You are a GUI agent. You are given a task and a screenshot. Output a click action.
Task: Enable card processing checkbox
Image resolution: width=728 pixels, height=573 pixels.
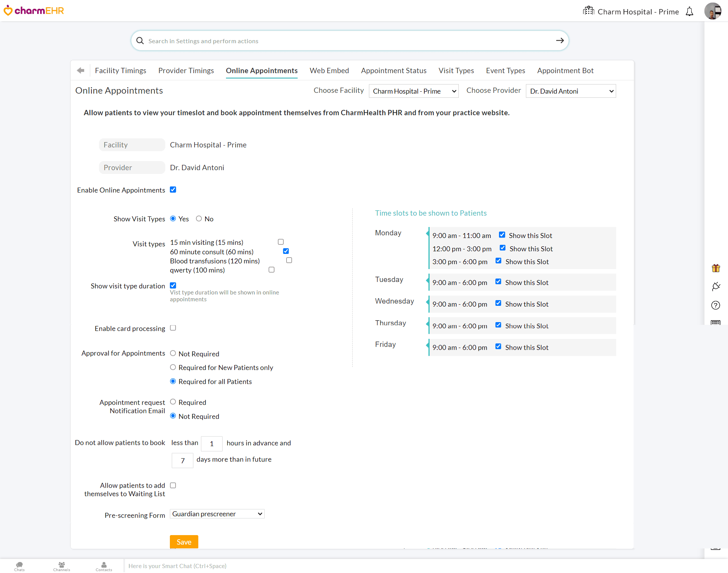[173, 328]
